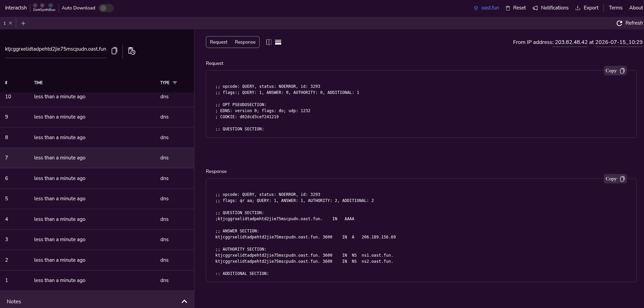Select interaction row 3

[97, 239]
